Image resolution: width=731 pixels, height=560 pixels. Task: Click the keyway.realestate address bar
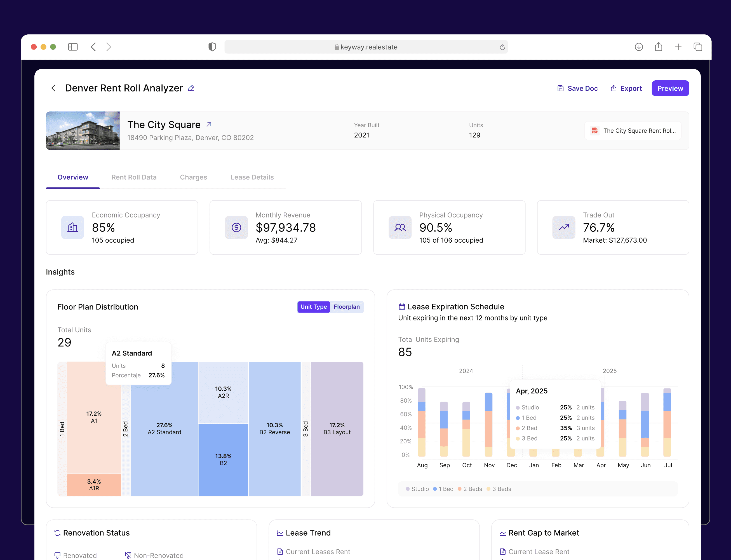tap(366, 47)
